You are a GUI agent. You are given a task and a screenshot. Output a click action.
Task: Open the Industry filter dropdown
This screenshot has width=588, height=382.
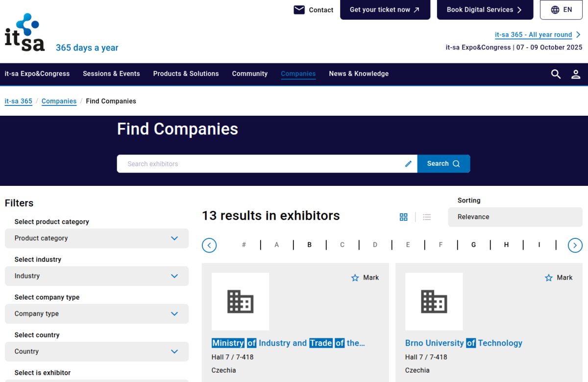point(97,276)
